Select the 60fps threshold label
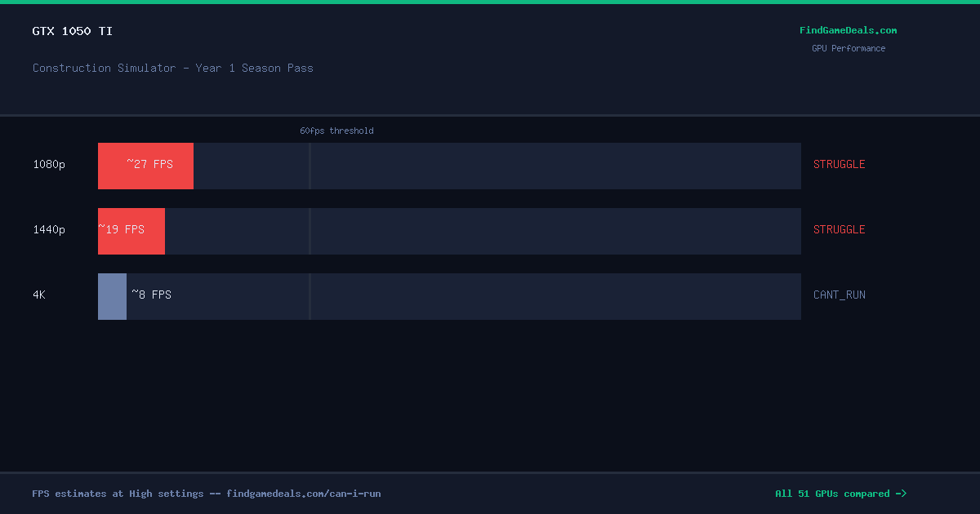This screenshot has width=980, height=514. coord(336,131)
